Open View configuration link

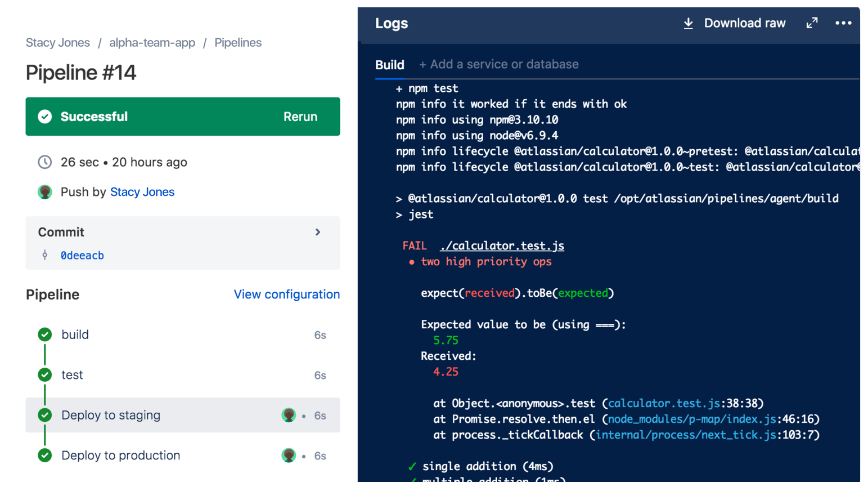pyautogui.click(x=287, y=294)
